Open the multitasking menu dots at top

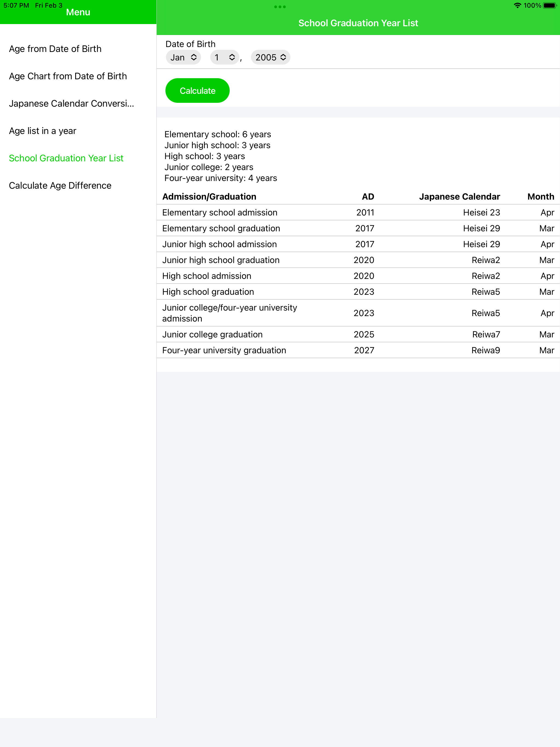(280, 6)
